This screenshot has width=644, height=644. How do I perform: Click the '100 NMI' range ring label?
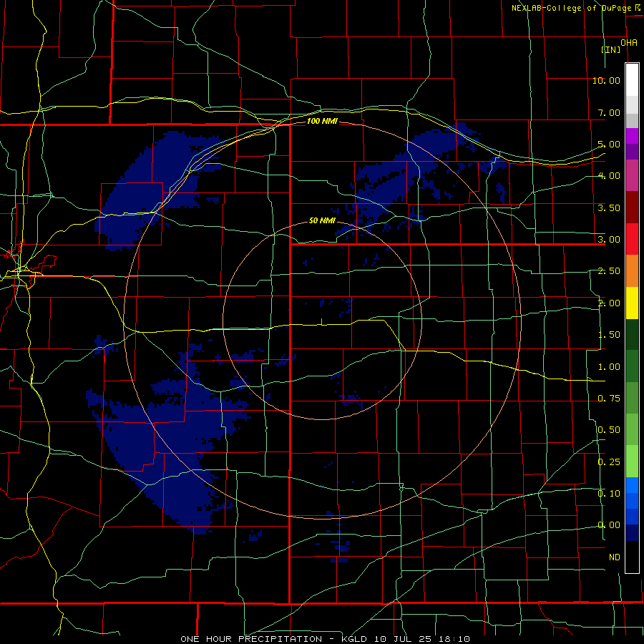[x=322, y=121]
